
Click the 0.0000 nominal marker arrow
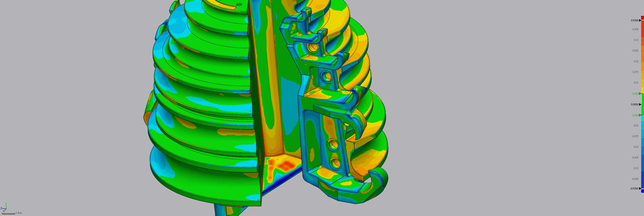pos(640,104)
